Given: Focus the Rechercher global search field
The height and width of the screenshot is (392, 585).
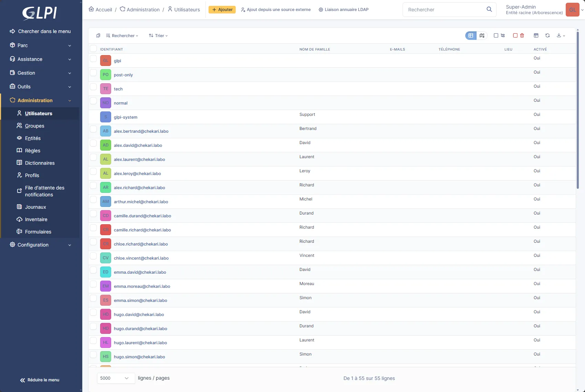Looking at the screenshot, I should (444, 10).
